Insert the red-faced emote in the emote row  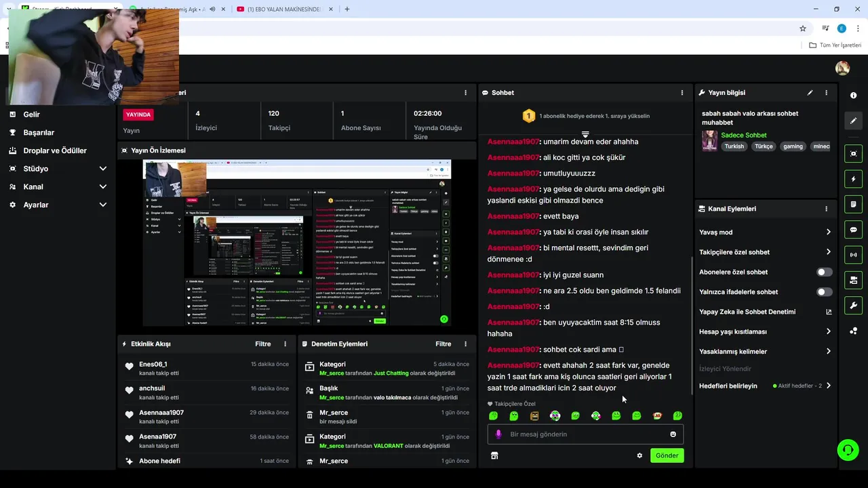[x=657, y=415]
